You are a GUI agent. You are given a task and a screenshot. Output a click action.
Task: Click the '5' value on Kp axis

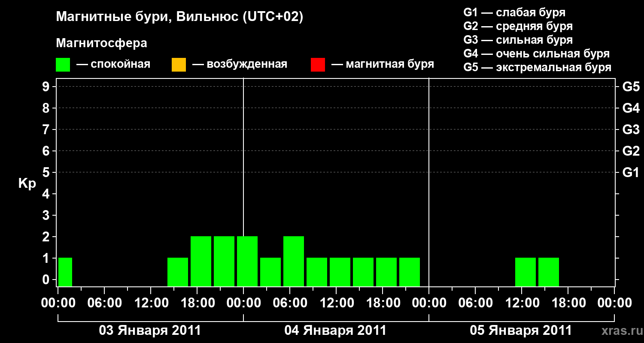47,173
